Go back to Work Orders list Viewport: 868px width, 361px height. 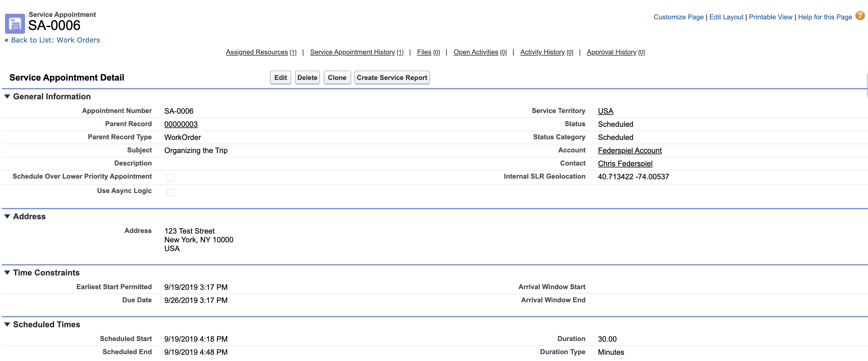coord(55,40)
